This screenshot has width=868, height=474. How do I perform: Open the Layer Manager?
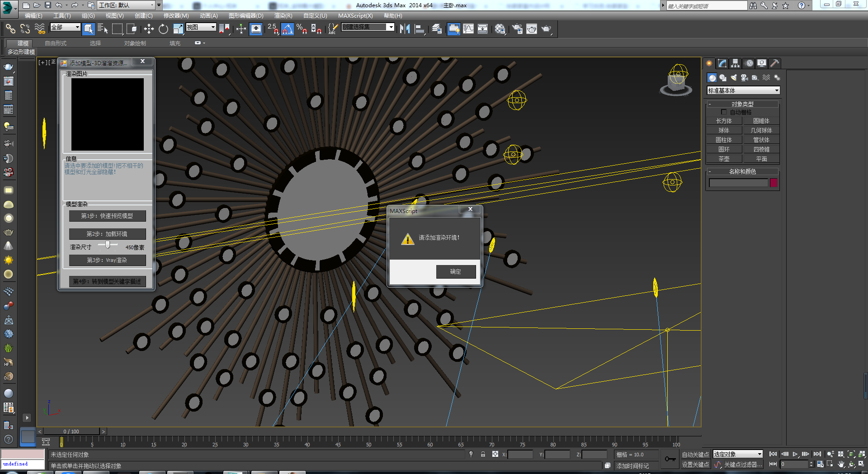pyautogui.click(x=437, y=29)
